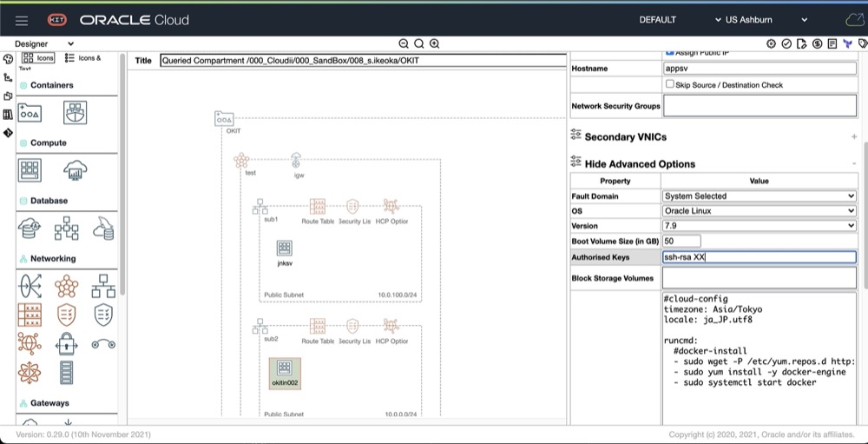Select the palette icon in left sidebar
Image resolution: width=868 pixels, height=444 pixels.
pyautogui.click(x=8, y=59)
